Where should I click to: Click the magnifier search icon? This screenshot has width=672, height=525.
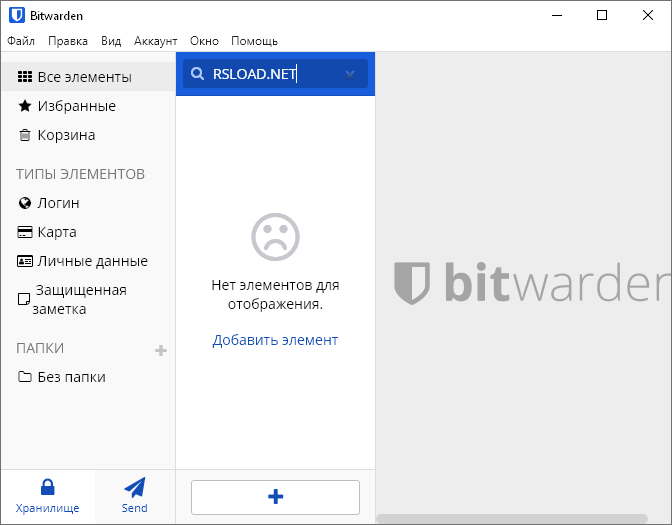[197, 74]
